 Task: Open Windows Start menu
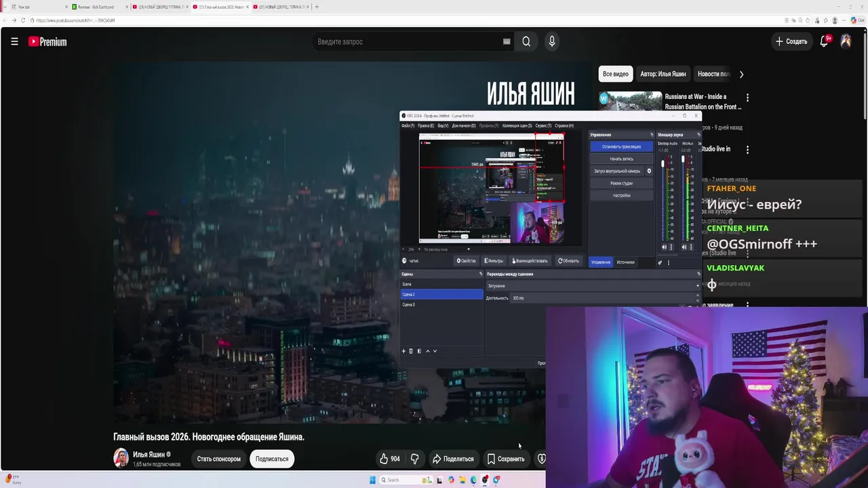pos(372,480)
